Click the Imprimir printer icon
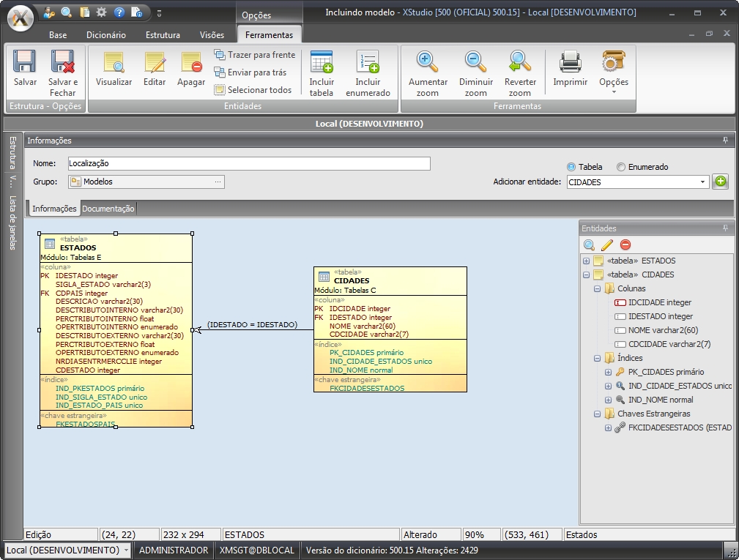 [570, 63]
